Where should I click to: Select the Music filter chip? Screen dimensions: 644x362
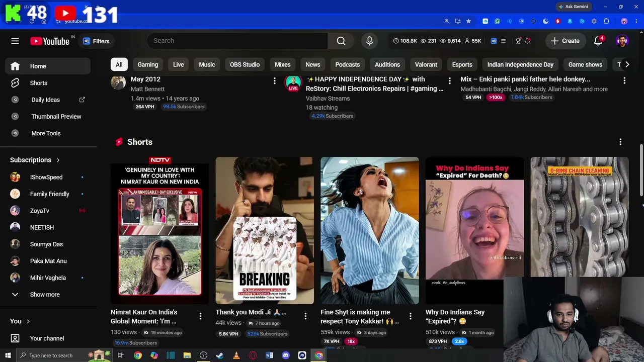click(207, 64)
